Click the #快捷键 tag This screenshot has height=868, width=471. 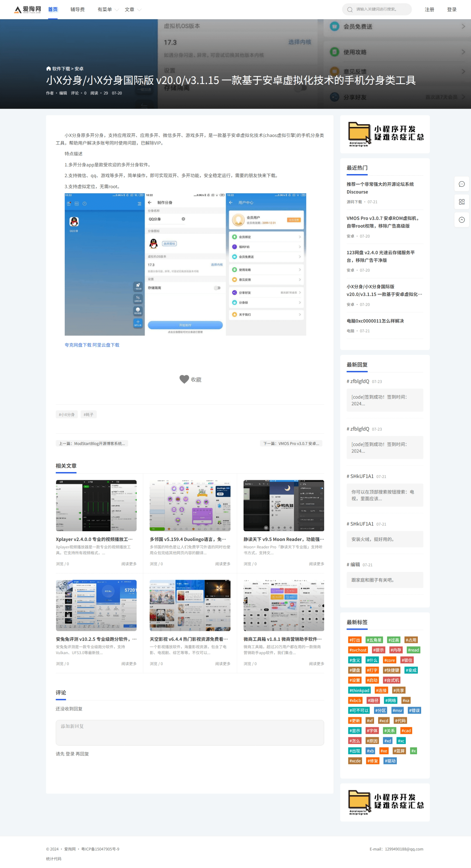pyautogui.click(x=391, y=670)
